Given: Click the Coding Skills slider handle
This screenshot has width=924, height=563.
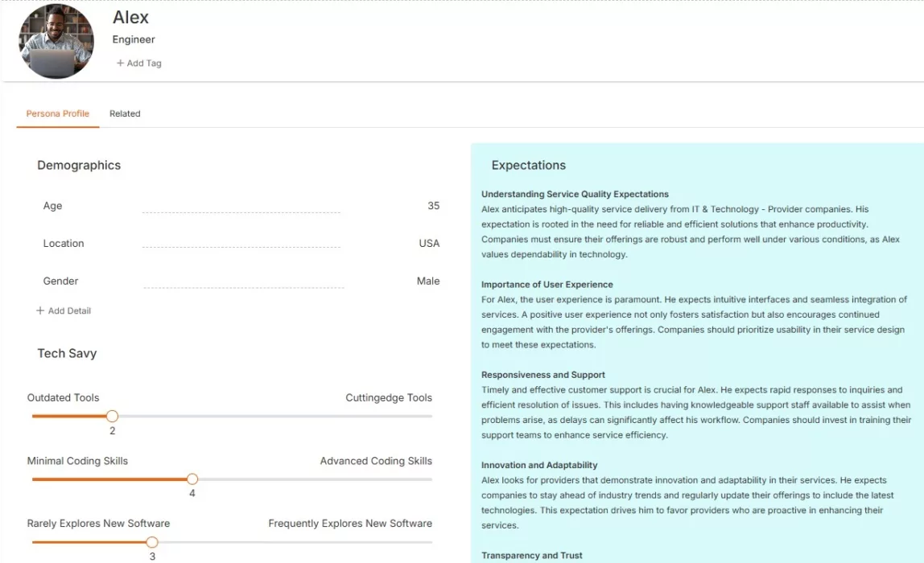Looking at the screenshot, I should tap(192, 479).
